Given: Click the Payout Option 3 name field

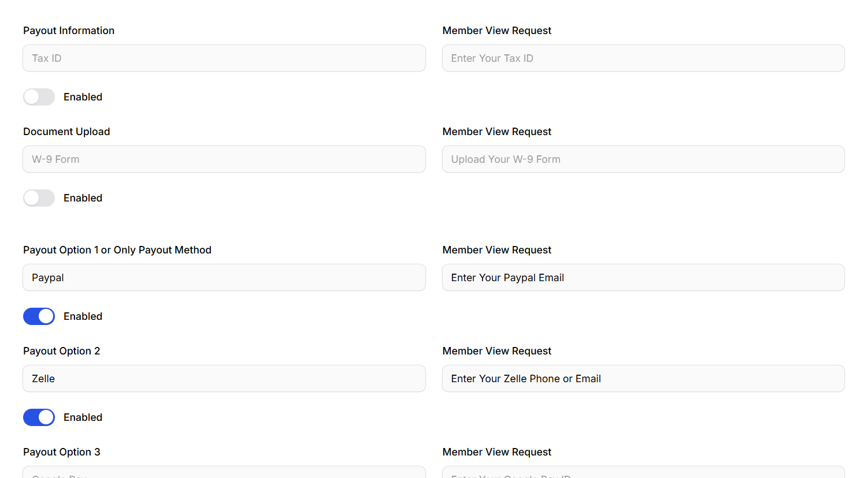Looking at the screenshot, I should (x=224, y=473).
